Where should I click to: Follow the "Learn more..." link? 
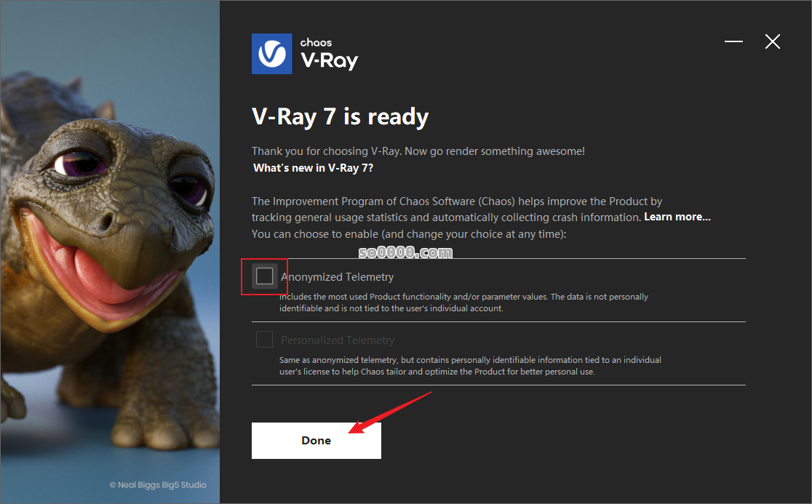[677, 217]
